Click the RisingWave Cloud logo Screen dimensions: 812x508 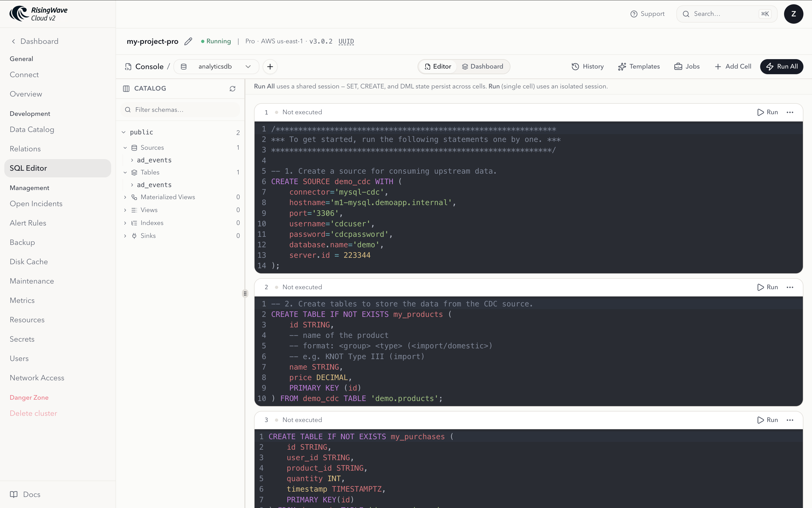point(39,14)
